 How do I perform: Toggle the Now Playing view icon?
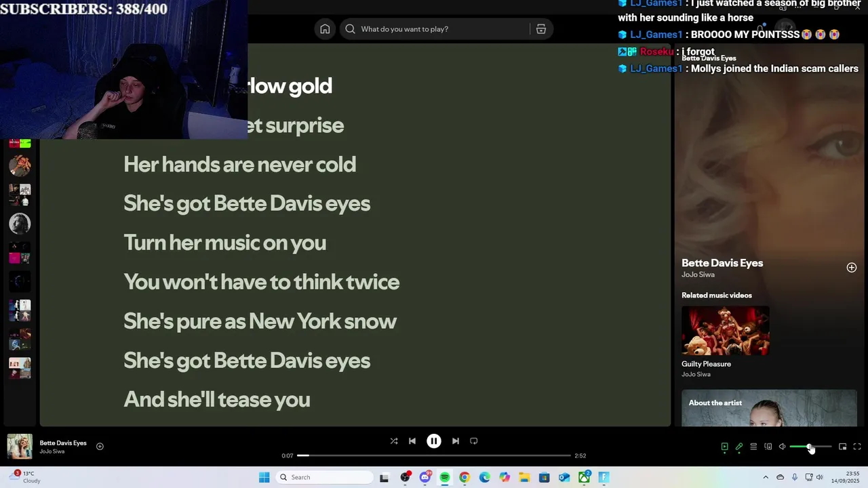pyautogui.click(x=724, y=447)
